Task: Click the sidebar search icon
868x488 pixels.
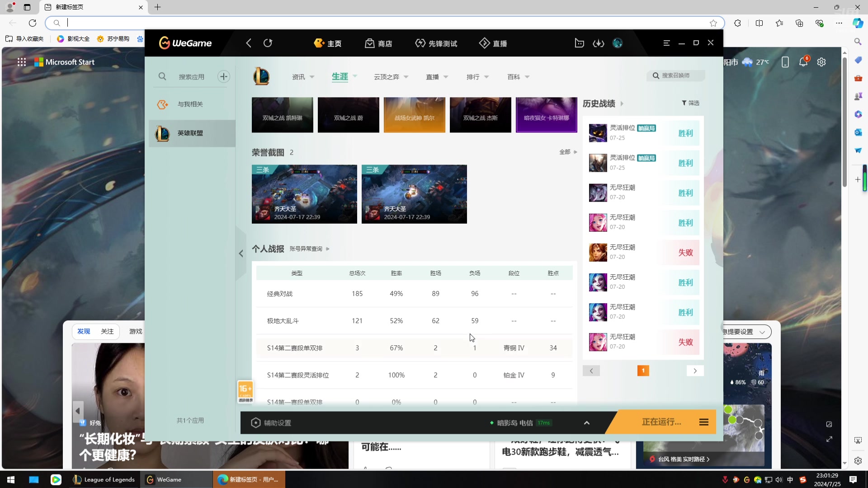Action: 162,76
